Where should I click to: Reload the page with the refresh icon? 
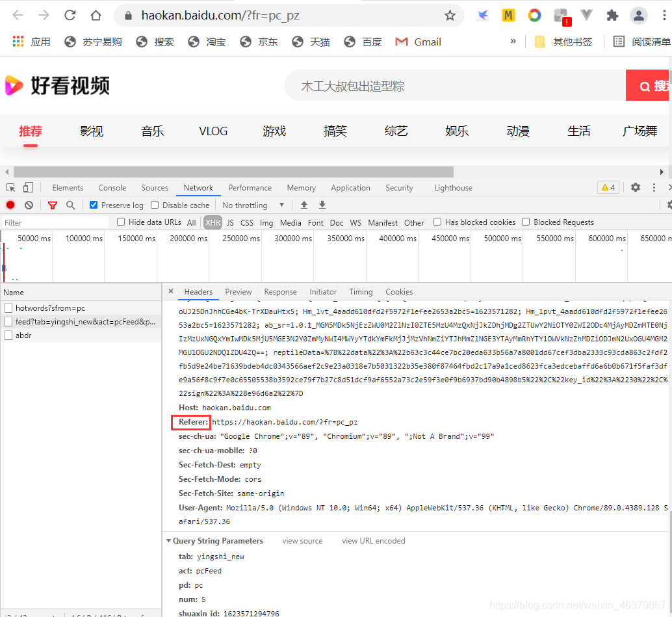[x=70, y=16]
